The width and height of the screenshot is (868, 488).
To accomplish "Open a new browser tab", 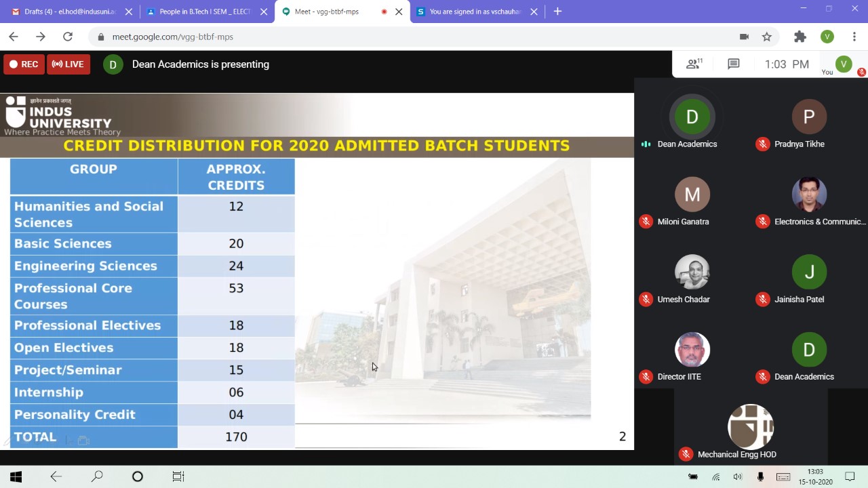I will click(557, 12).
